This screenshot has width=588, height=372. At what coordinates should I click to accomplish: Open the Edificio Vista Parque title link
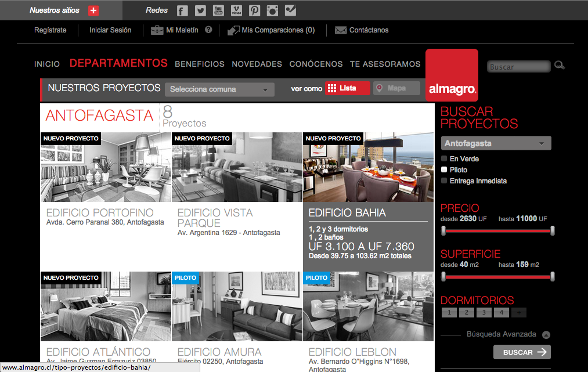215,218
